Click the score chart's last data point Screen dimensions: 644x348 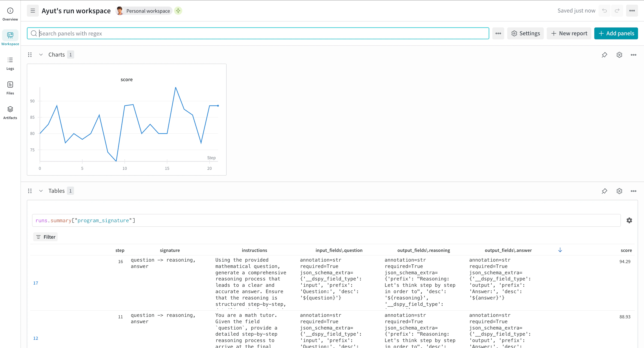218,106
